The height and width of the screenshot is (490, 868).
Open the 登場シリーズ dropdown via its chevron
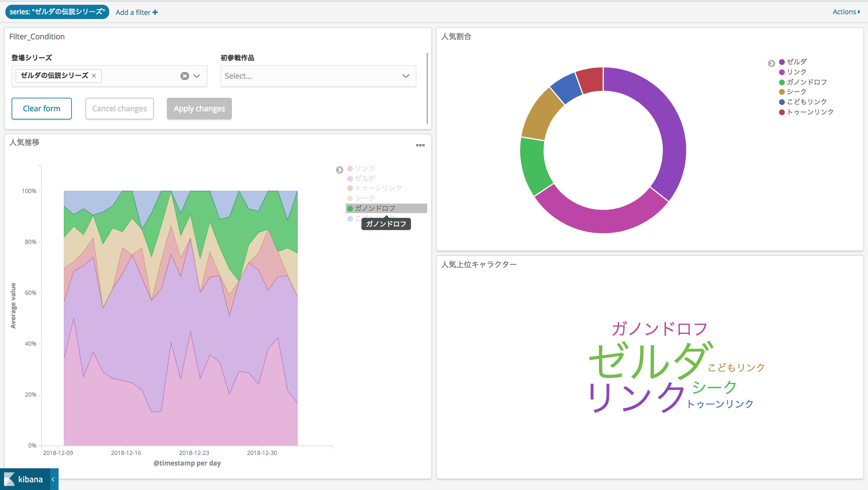[x=196, y=76]
